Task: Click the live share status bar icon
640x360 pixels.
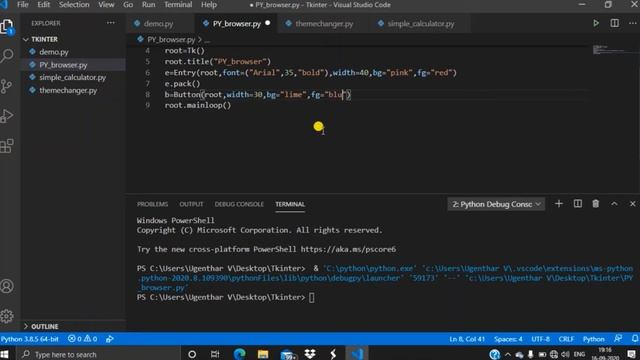Action: (x=109, y=339)
